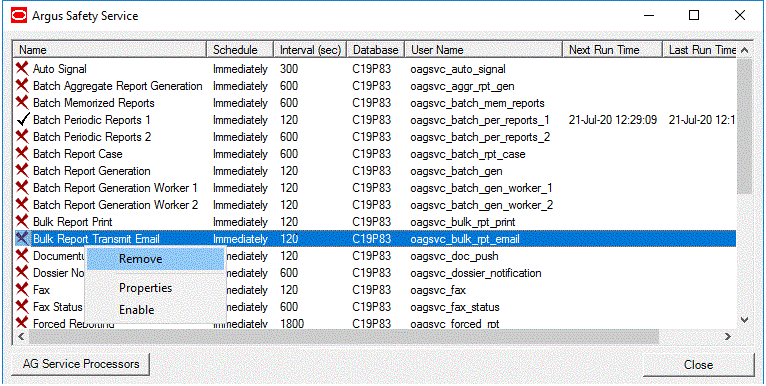Click the vertical scrollbar up arrow
The width and height of the screenshot is (766, 386).
coord(745,50)
